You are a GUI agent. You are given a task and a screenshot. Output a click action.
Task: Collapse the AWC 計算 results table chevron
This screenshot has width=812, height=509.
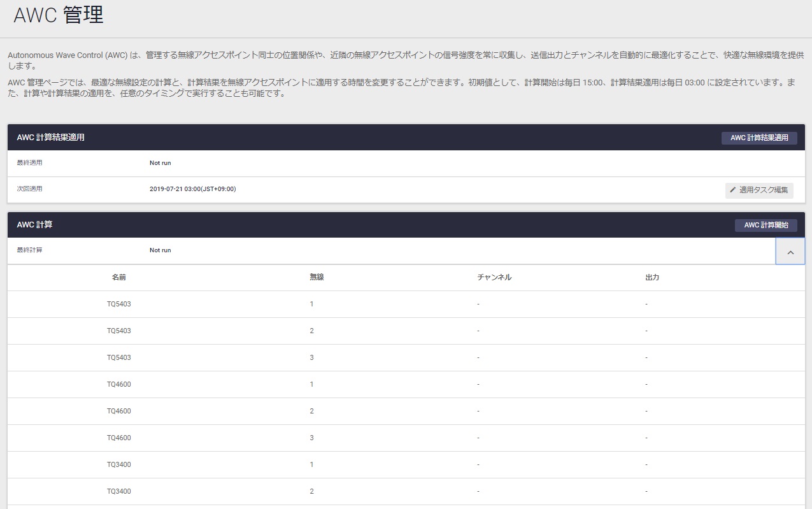click(x=790, y=252)
